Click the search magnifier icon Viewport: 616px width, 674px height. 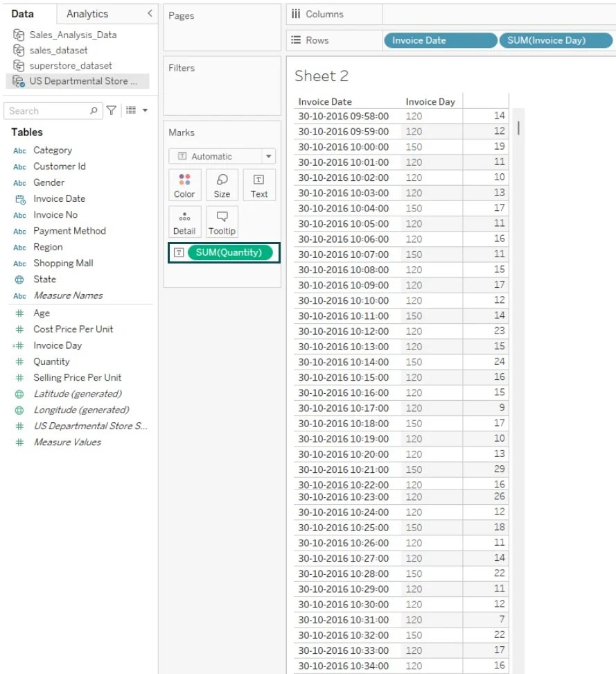[x=94, y=111]
